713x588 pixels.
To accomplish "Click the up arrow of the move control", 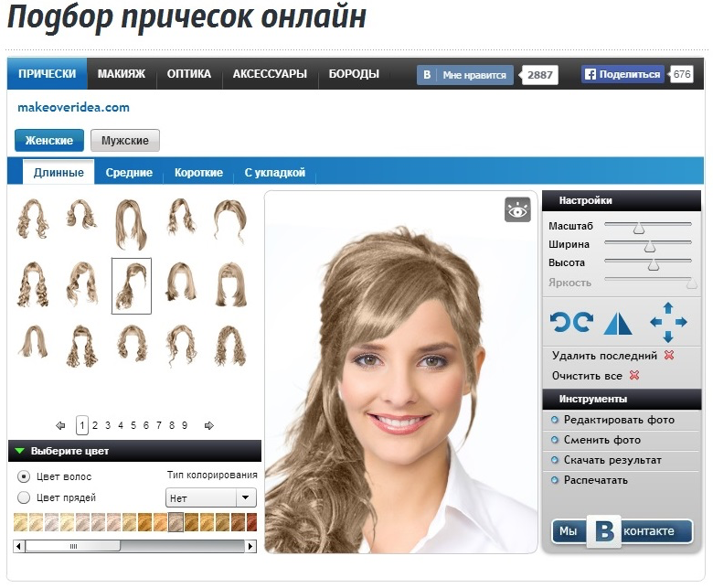I will point(667,308).
